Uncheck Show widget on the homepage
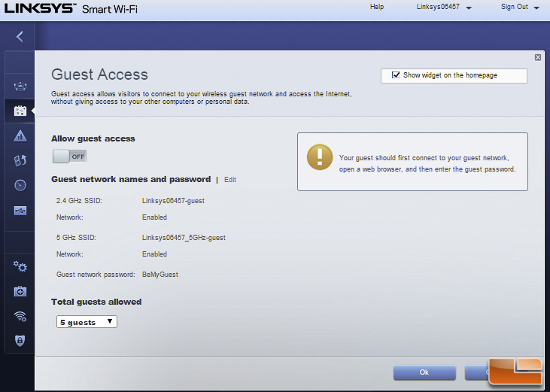Viewport: 550px width, 392px height. pyautogui.click(x=396, y=74)
